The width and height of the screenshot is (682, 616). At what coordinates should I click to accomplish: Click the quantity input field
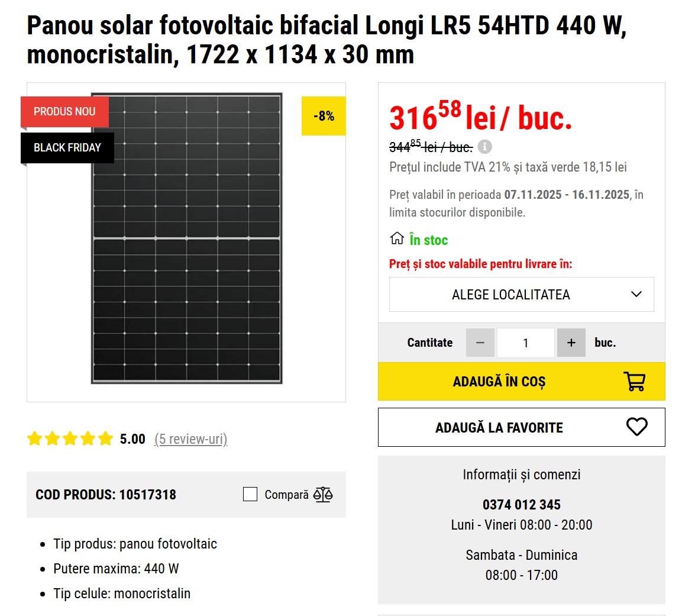pyautogui.click(x=525, y=343)
